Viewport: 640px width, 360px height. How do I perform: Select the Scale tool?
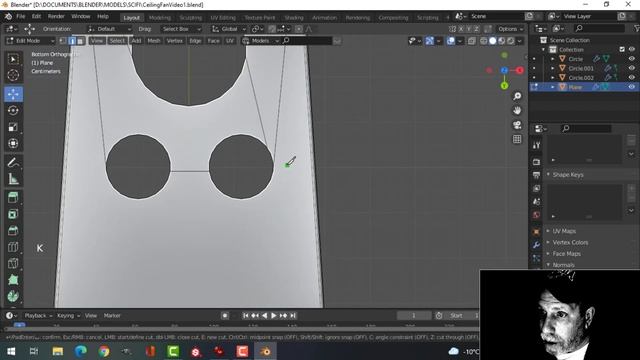(x=13, y=127)
